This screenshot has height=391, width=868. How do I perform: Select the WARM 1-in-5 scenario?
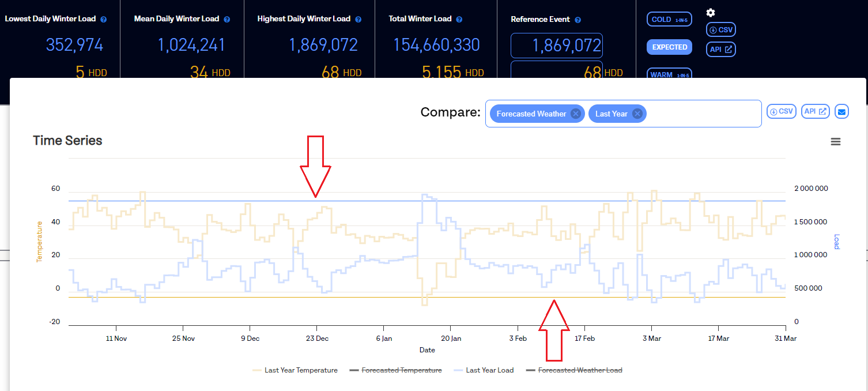point(669,74)
